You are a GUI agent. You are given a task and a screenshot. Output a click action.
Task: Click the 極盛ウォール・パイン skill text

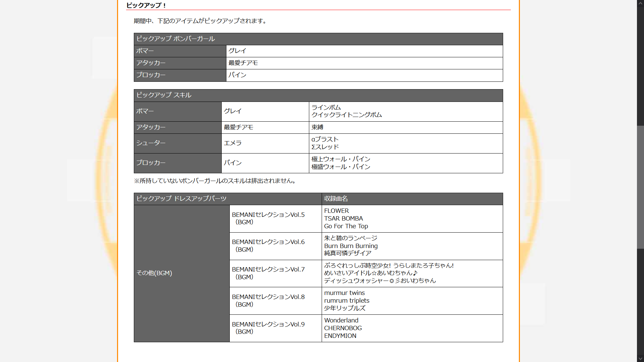pos(341,167)
